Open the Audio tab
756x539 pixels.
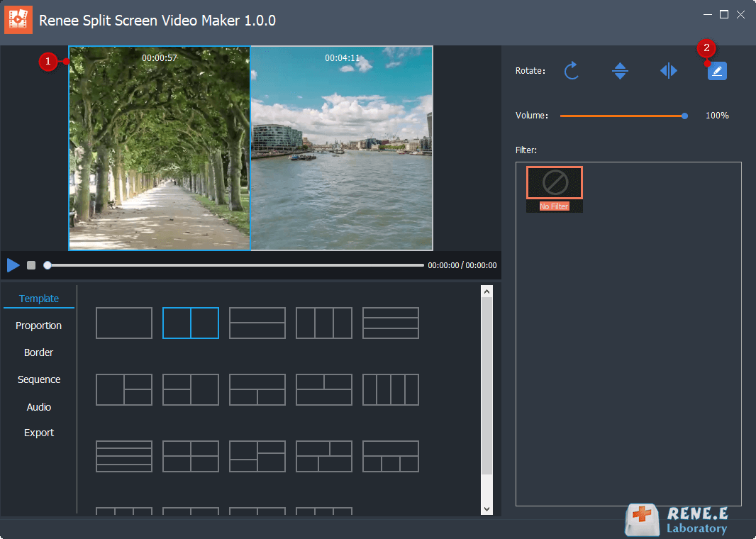38,407
